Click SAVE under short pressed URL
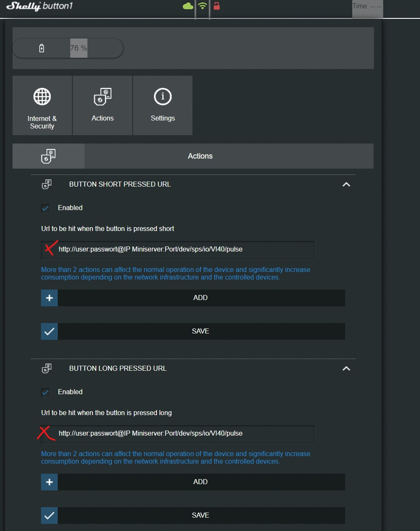 201,331
